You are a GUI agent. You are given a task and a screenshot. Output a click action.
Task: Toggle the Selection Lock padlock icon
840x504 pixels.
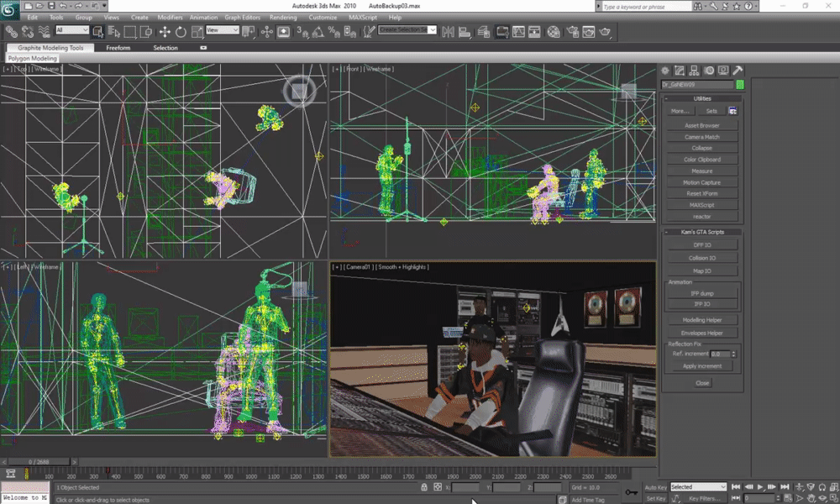(423, 487)
